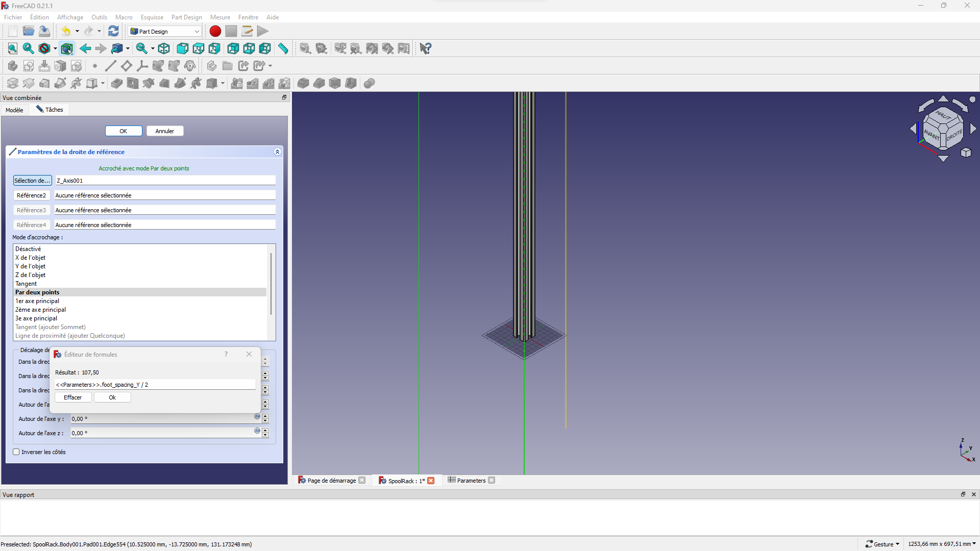Open the Esquisse menu
The width and height of the screenshot is (980, 551).
coord(152,17)
